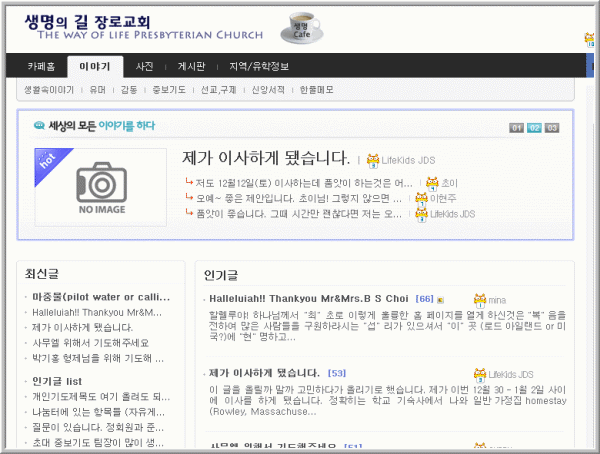Click author name mina in 인기글

[x=497, y=300]
